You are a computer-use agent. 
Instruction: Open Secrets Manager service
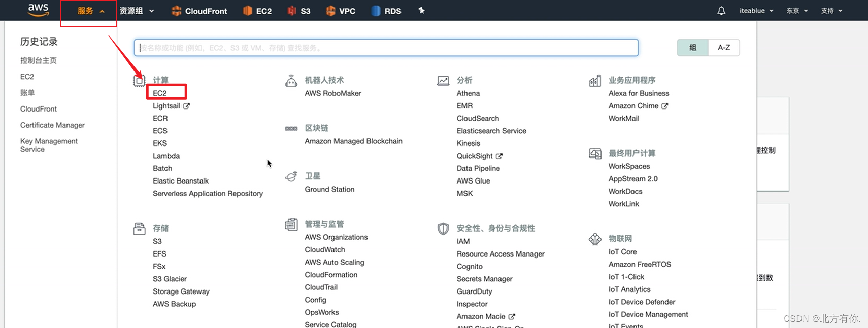coord(484,279)
